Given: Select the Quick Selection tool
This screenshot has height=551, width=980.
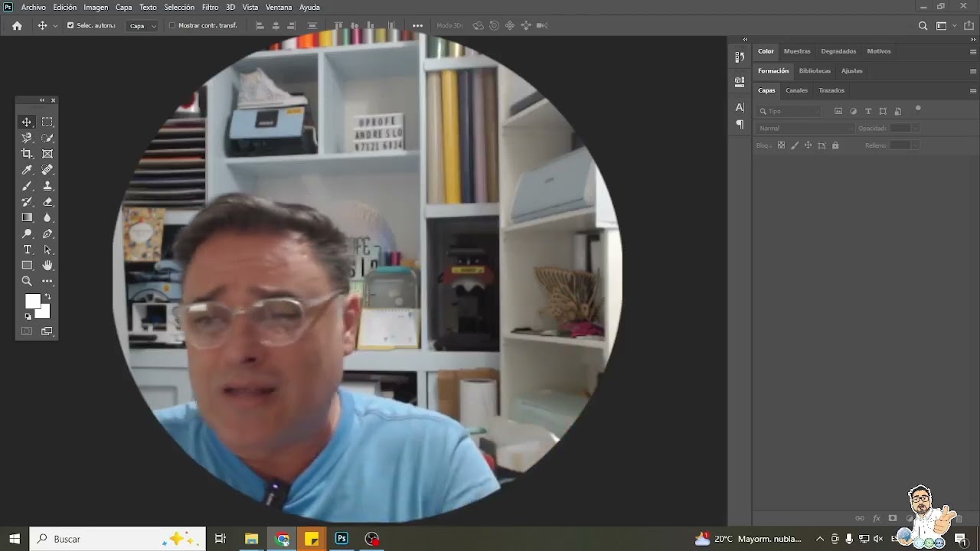Looking at the screenshot, I should 47,138.
